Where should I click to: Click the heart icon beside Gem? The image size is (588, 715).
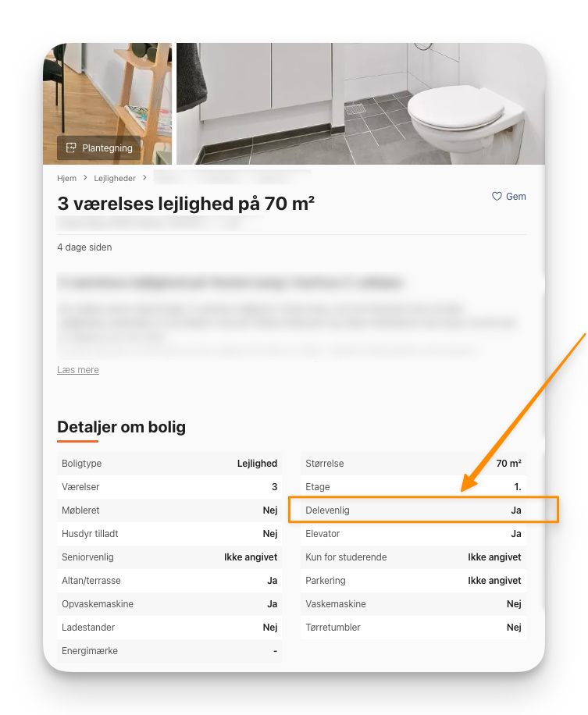(x=497, y=197)
